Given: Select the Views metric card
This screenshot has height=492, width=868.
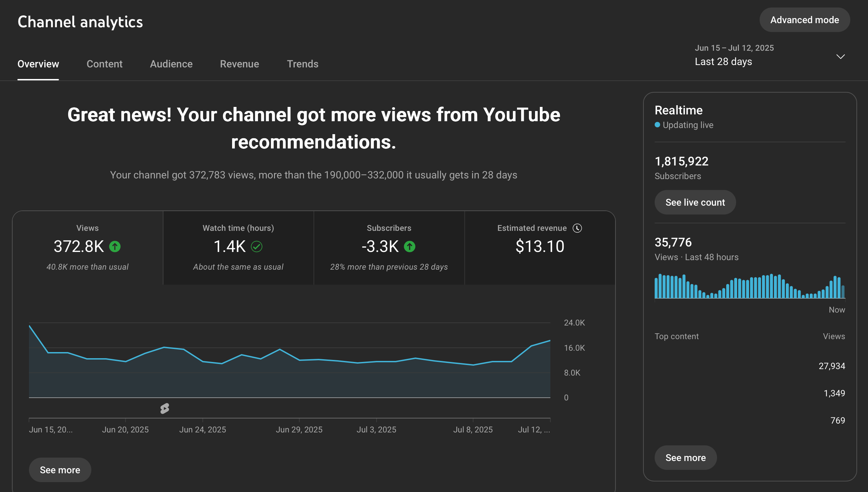Looking at the screenshot, I should (88, 248).
